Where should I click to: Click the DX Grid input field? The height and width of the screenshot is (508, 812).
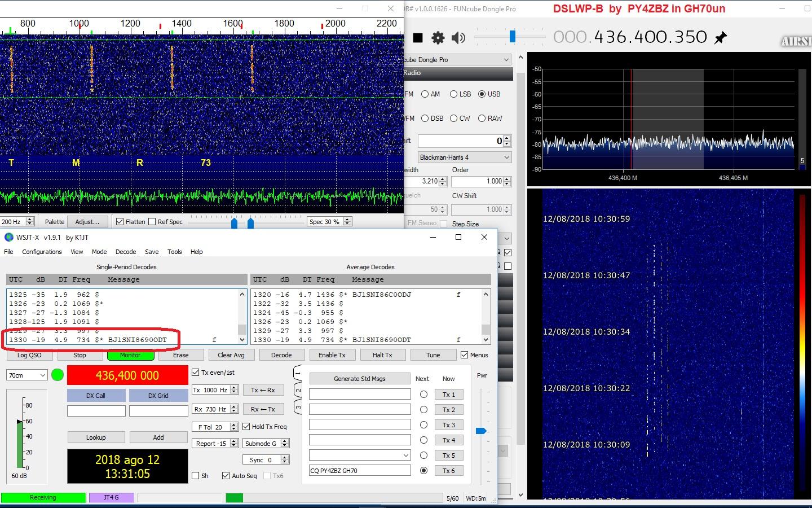coord(158,411)
